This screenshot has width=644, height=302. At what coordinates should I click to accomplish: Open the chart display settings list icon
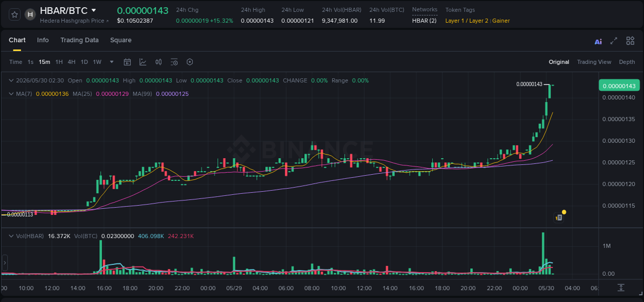(x=174, y=62)
